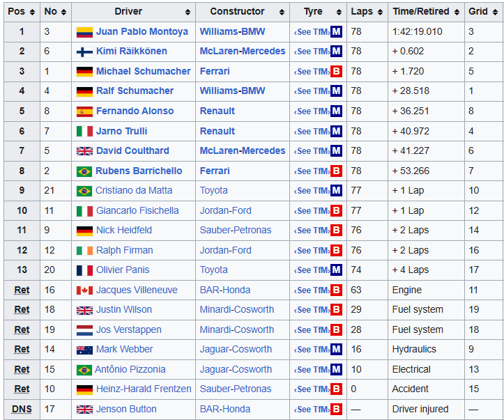This screenshot has width=504, height=420.
Task: Click the Bridgestone B tyre icon in Button's row
Action: tap(336, 409)
